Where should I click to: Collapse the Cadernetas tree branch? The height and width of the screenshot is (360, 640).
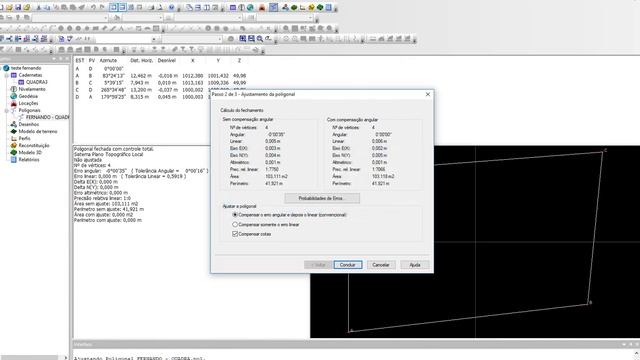coord(7,76)
